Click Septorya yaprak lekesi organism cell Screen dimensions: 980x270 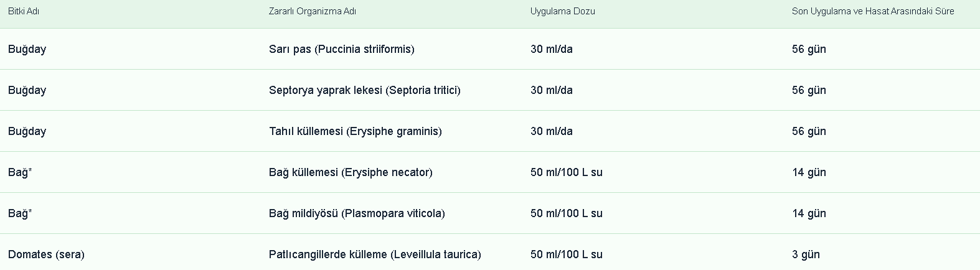click(365, 90)
